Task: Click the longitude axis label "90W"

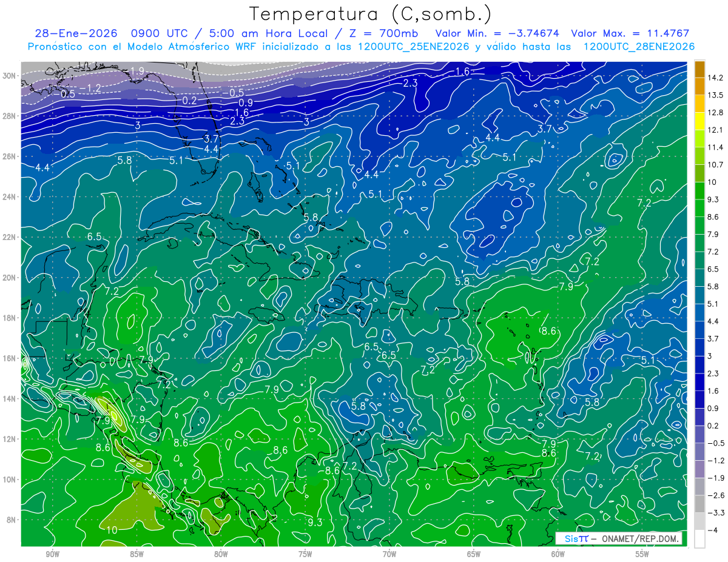Action: coord(52,554)
